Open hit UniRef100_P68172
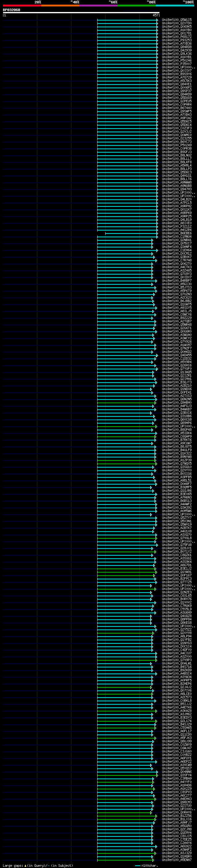Screen dimensions: 197x868 click(x=177, y=37)
